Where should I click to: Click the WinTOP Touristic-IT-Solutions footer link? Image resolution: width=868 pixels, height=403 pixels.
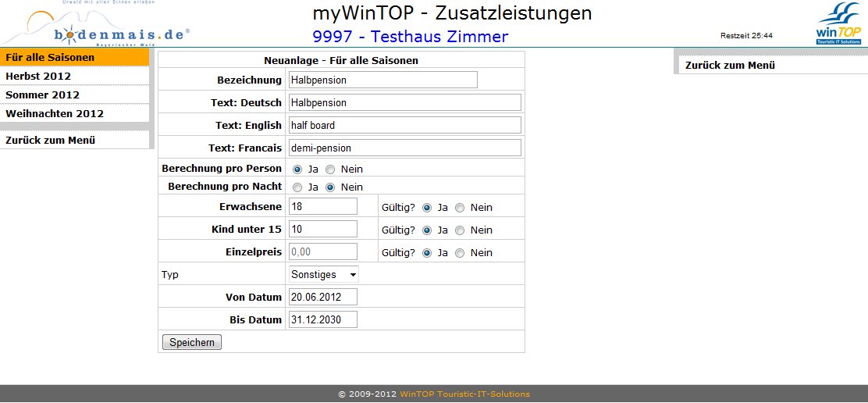(464, 394)
